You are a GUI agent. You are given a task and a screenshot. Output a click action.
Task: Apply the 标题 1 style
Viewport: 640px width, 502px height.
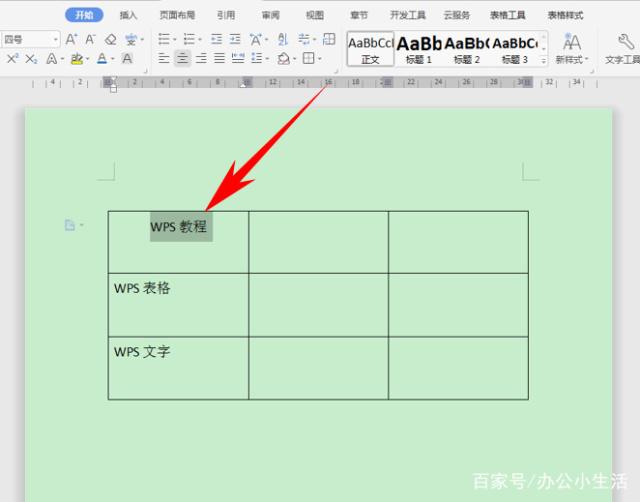click(419, 49)
